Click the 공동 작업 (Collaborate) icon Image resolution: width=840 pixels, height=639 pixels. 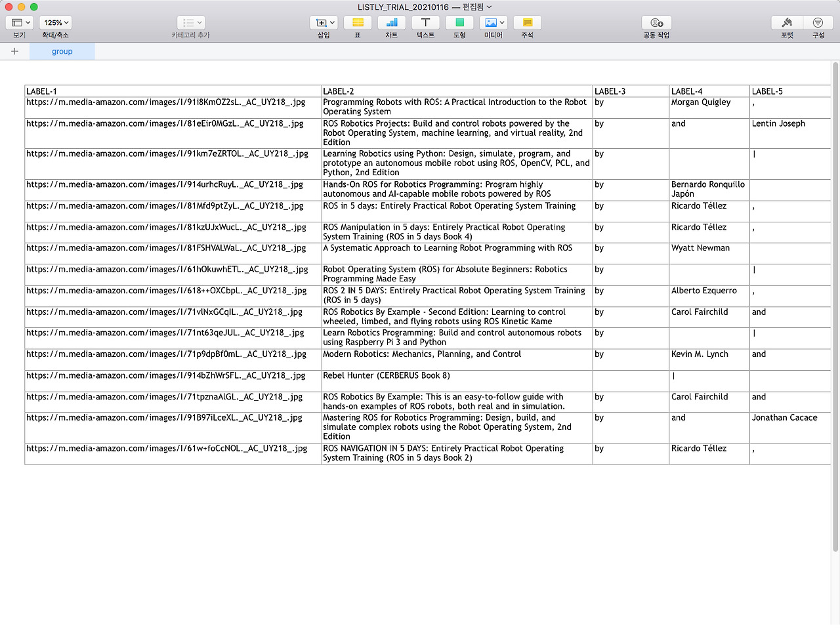[x=656, y=23]
